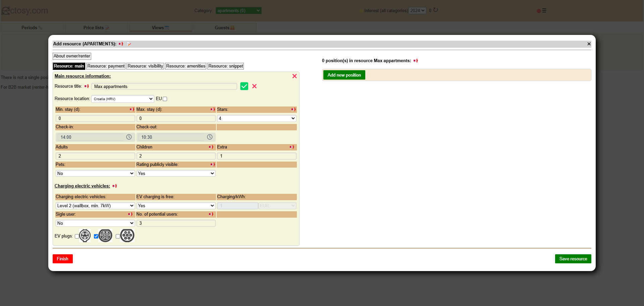Screen dimensions: 644x306
Task: Click the Save resource button
Action: pyautogui.click(x=573, y=259)
